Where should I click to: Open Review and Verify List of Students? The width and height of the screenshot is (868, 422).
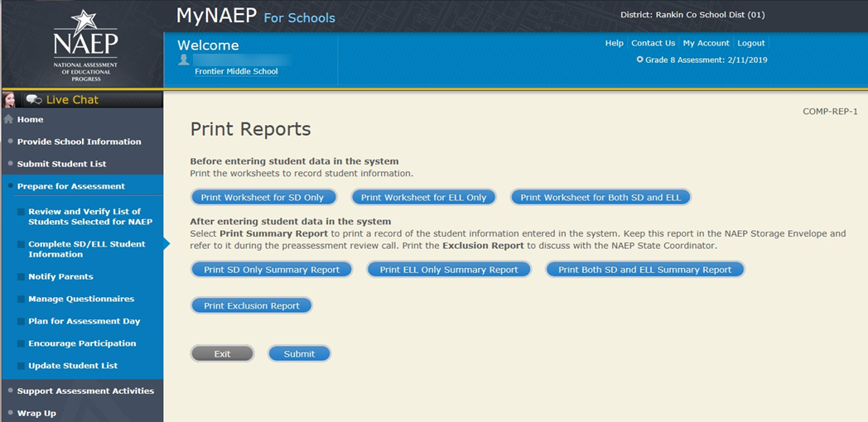click(90, 216)
